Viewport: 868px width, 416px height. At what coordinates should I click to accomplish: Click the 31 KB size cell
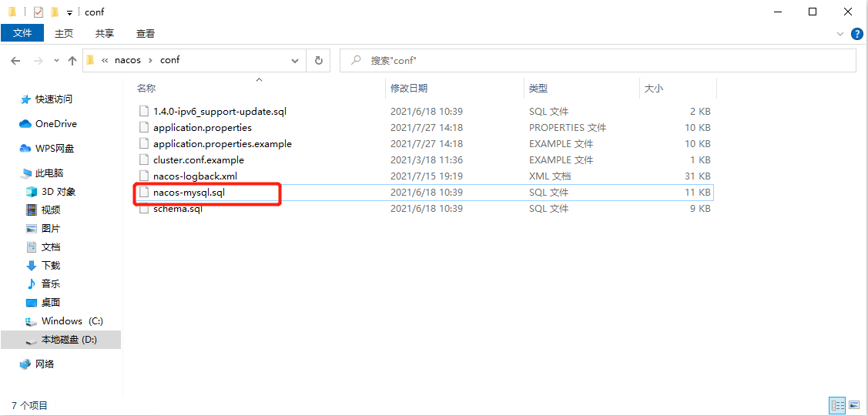[x=698, y=176]
